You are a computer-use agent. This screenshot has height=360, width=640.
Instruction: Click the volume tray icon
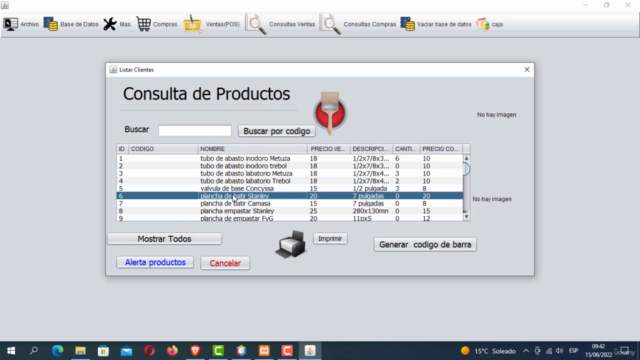click(x=560, y=351)
